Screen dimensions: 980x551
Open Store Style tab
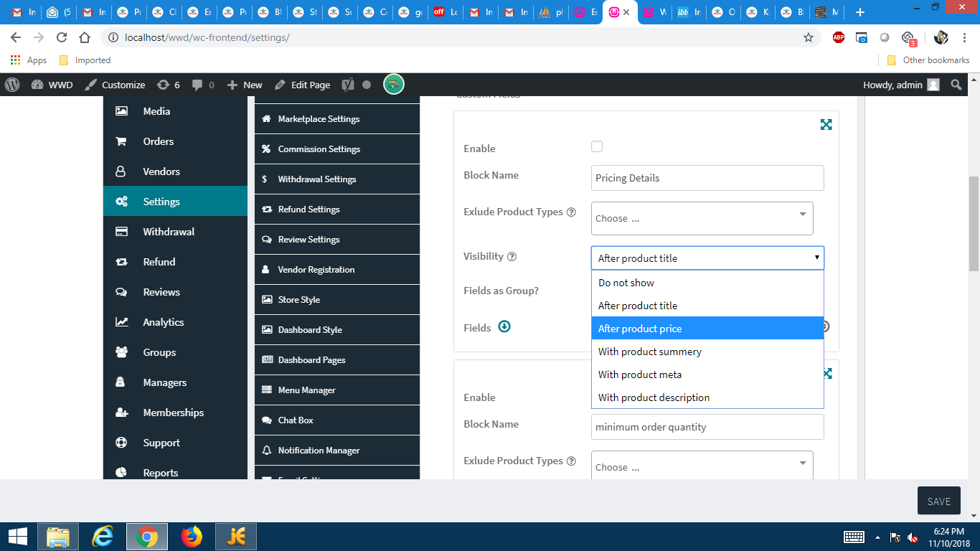click(x=337, y=300)
